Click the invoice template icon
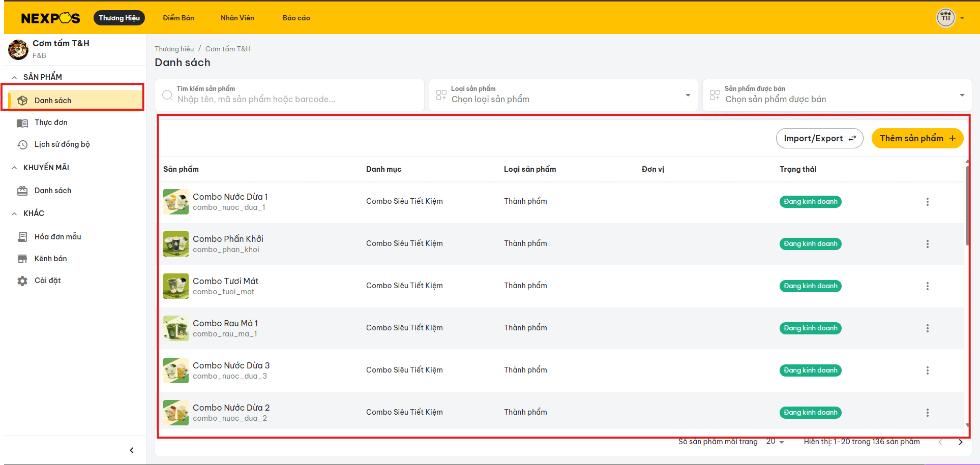This screenshot has height=465, width=980. (22, 237)
